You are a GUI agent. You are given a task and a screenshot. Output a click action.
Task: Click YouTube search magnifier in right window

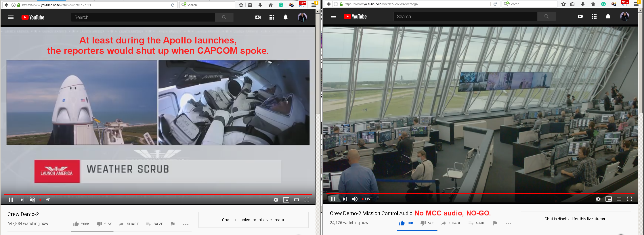(x=546, y=16)
